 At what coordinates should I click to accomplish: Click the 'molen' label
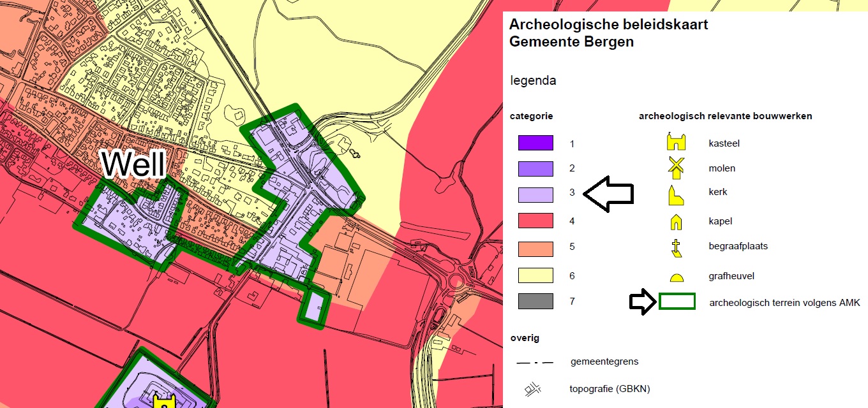pos(722,168)
